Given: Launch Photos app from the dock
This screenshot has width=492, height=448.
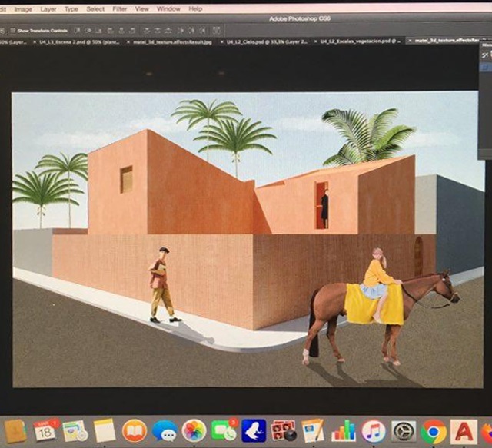Looking at the screenshot, I should (x=194, y=430).
